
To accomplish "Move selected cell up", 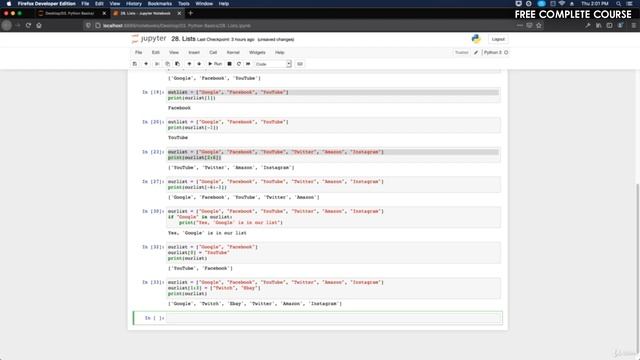I will pyautogui.click(x=189, y=64).
